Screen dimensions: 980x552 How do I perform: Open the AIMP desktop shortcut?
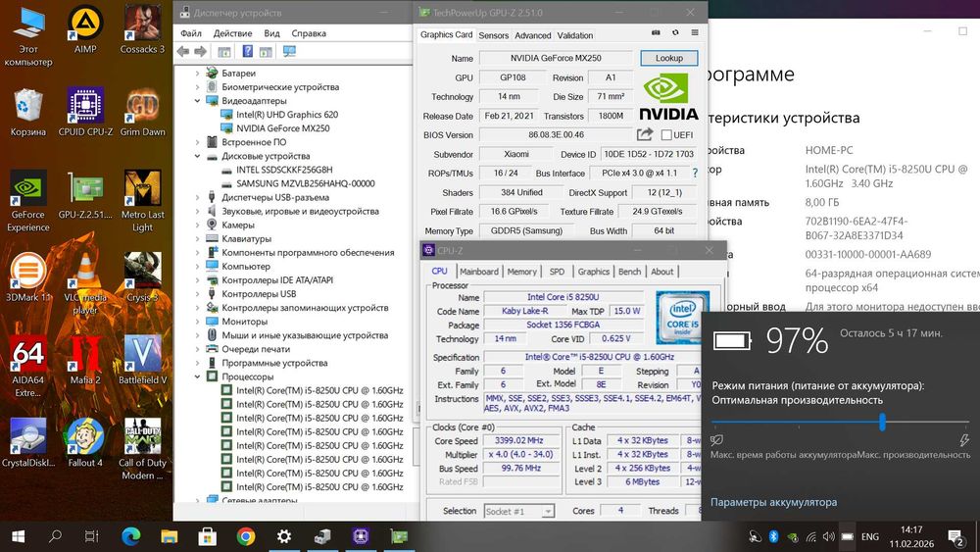coord(85,30)
